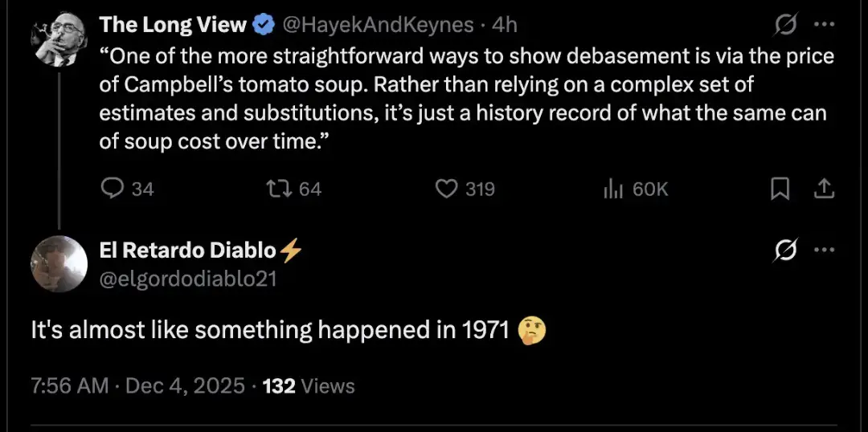Click the El Retardo Diablo display name
Viewport: 868px width, 432px height.
pos(188,251)
